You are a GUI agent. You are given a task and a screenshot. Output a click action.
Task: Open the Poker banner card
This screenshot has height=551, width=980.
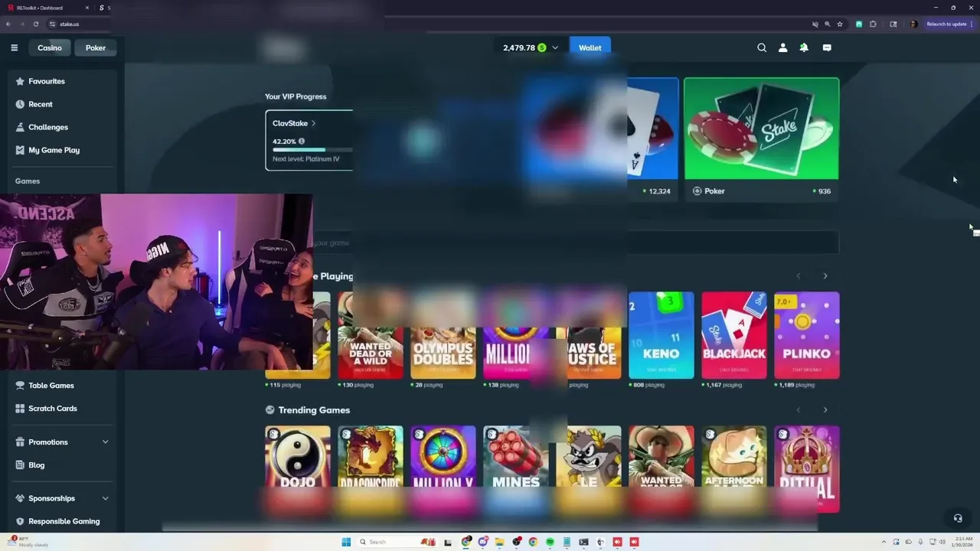pyautogui.click(x=761, y=138)
